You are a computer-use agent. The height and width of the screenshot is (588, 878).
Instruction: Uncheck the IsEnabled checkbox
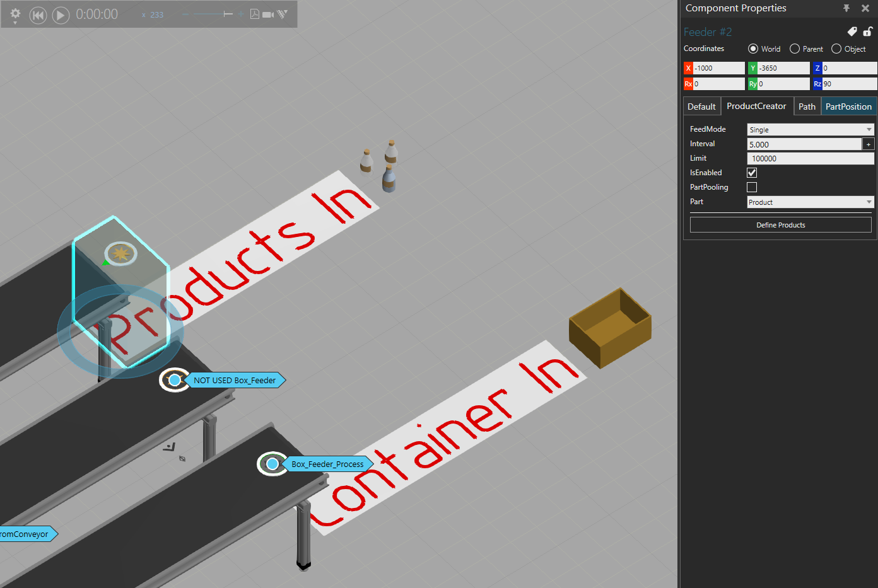pyautogui.click(x=752, y=173)
